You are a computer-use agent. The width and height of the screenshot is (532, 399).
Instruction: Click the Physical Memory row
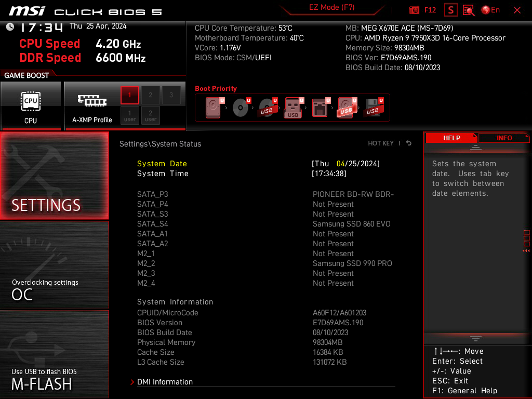tap(266, 342)
